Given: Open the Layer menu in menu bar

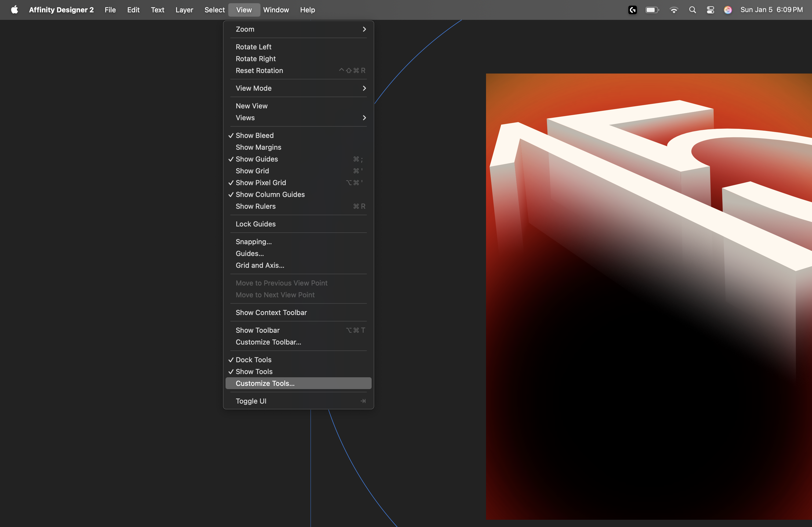Looking at the screenshot, I should (184, 10).
